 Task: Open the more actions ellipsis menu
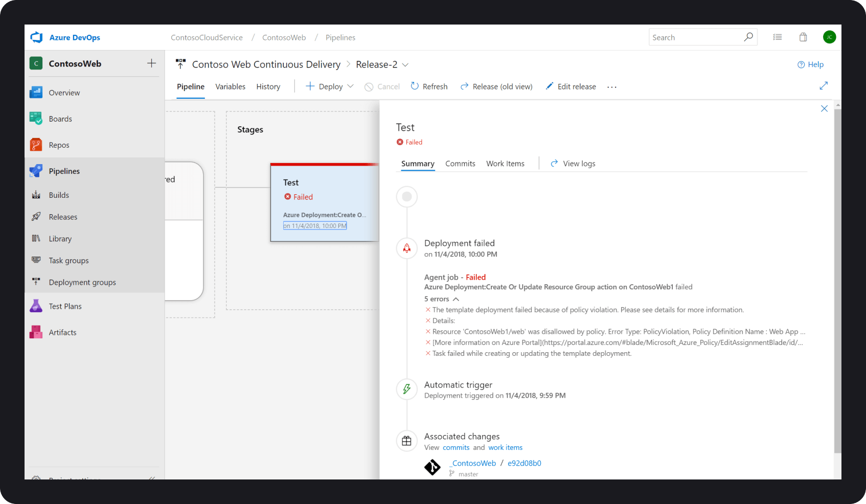[x=612, y=87]
